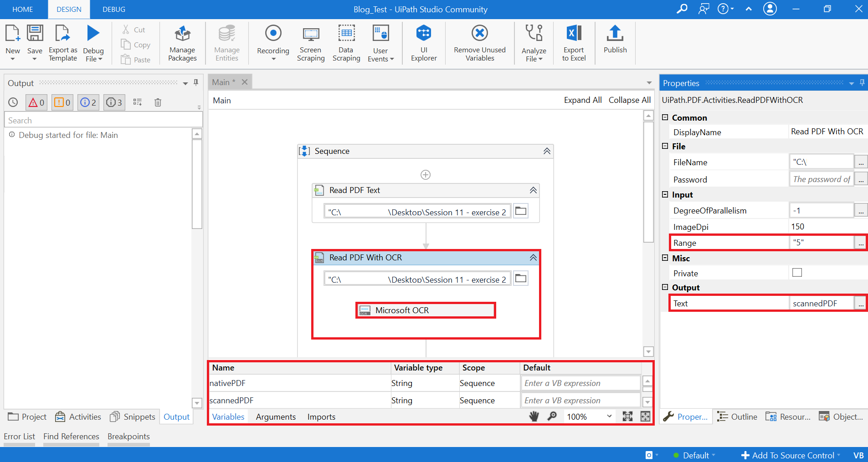
Task: Click Add To Source Control
Action: click(791, 455)
